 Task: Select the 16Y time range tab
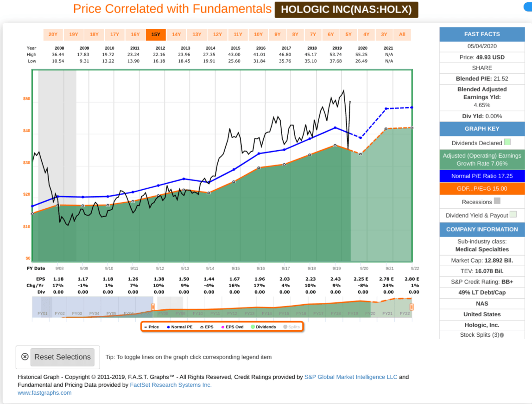point(135,35)
